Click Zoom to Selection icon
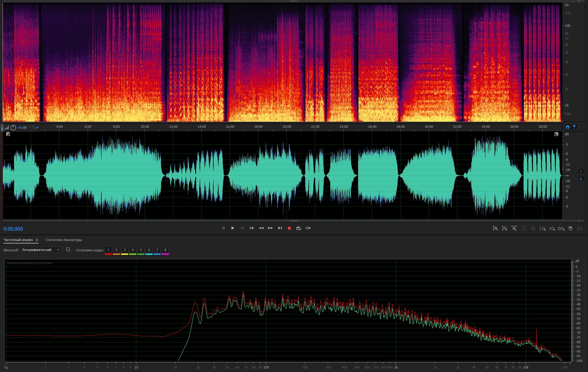This screenshot has height=372, width=588. click(x=561, y=229)
